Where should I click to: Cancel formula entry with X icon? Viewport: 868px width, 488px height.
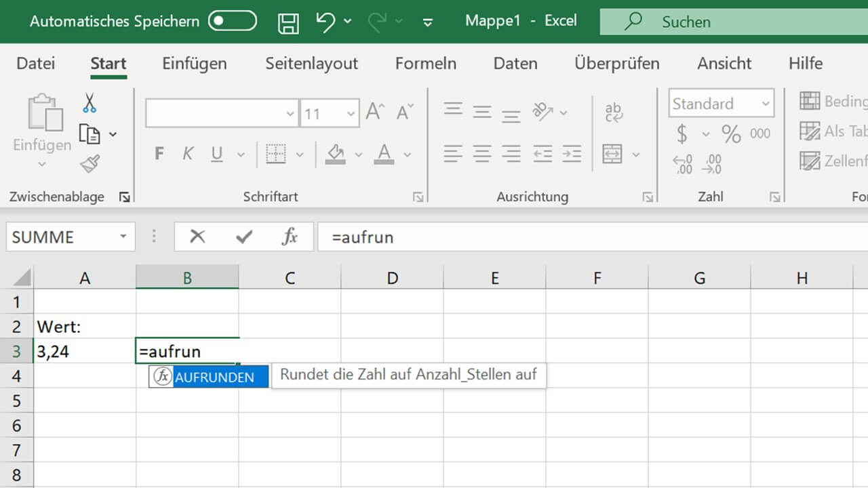197,237
